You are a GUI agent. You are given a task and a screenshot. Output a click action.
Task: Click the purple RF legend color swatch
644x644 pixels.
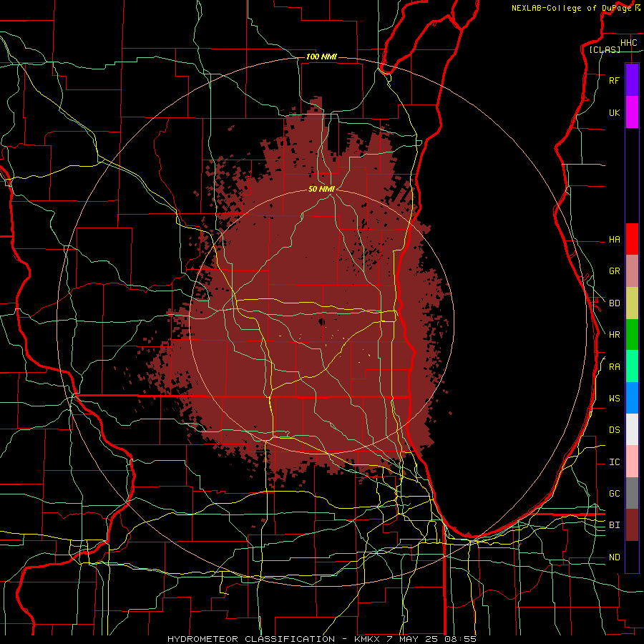[632, 80]
